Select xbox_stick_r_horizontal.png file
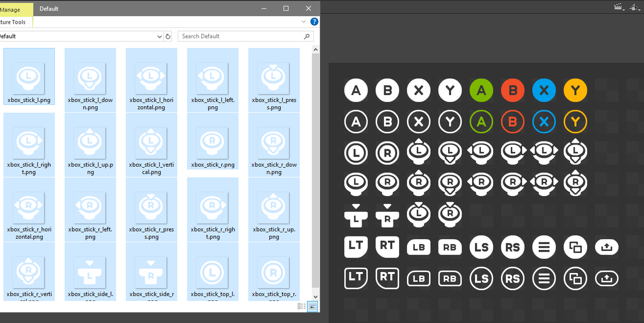 pyautogui.click(x=29, y=209)
